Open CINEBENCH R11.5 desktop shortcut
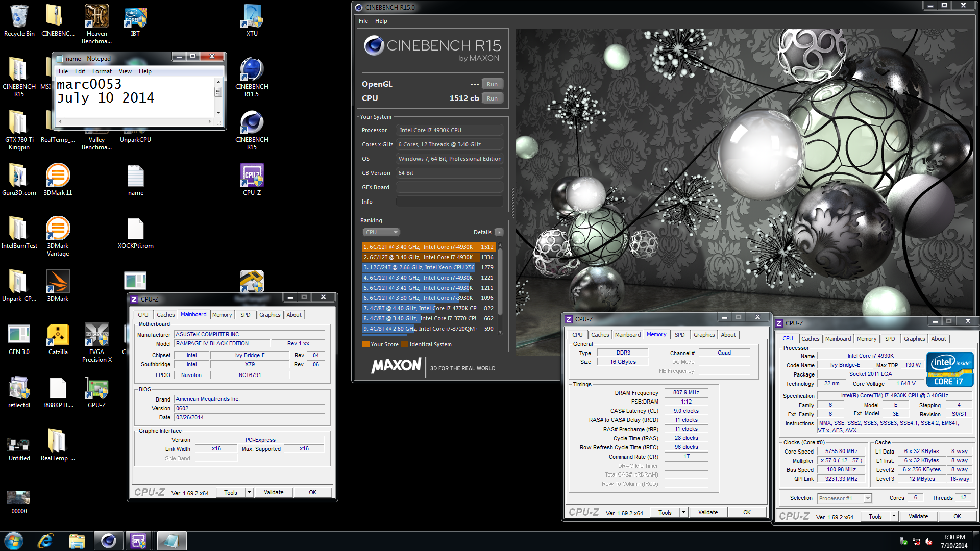980x551 pixels. (252, 77)
